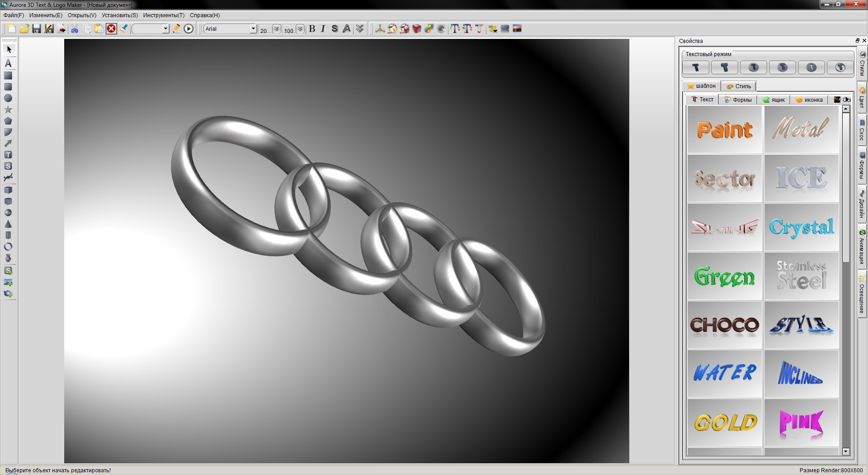Select the torus ring shape tool
868x475 pixels.
point(8,247)
